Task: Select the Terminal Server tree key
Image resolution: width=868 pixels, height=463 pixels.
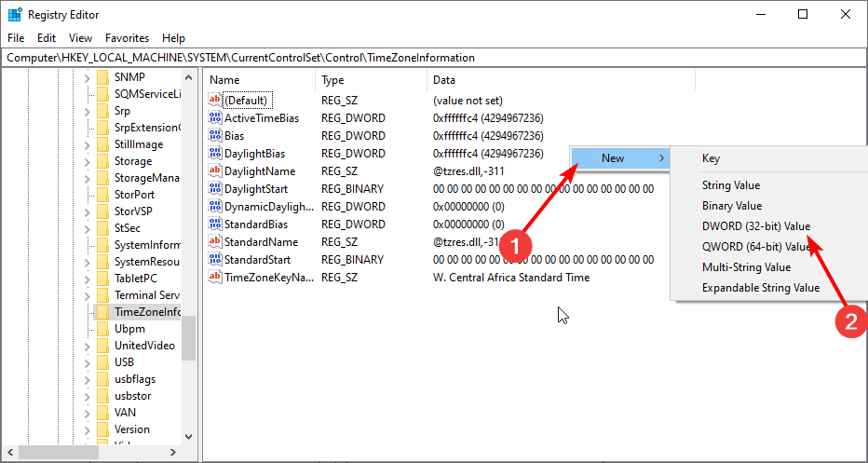Action: pyautogui.click(x=147, y=295)
